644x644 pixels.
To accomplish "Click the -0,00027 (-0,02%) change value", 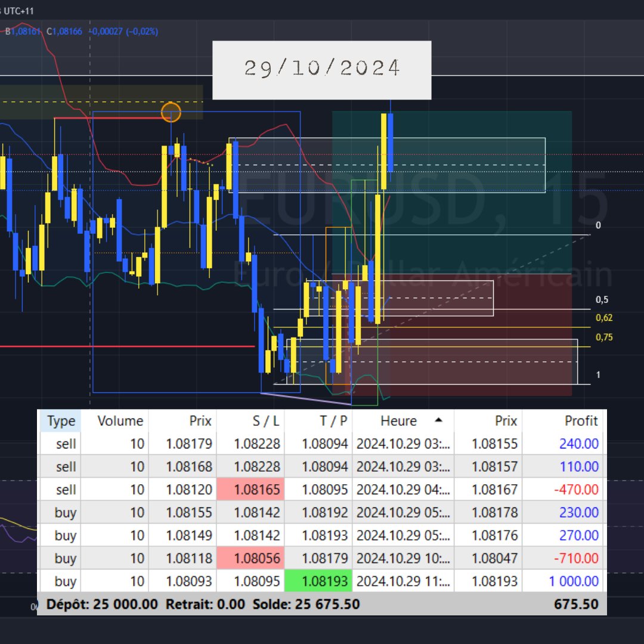I will [123, 32].
